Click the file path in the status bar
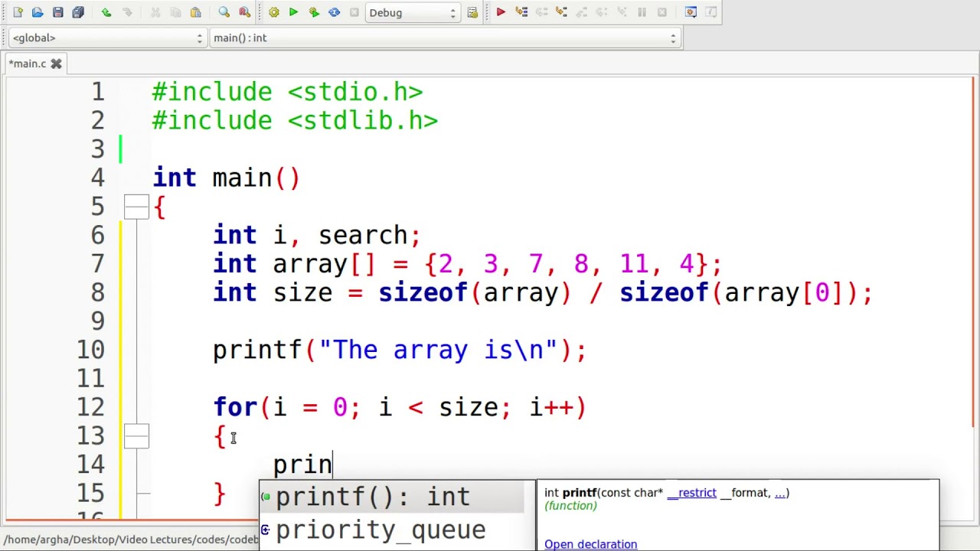Screen dimensions: 980x551 [x=131, y=540]
